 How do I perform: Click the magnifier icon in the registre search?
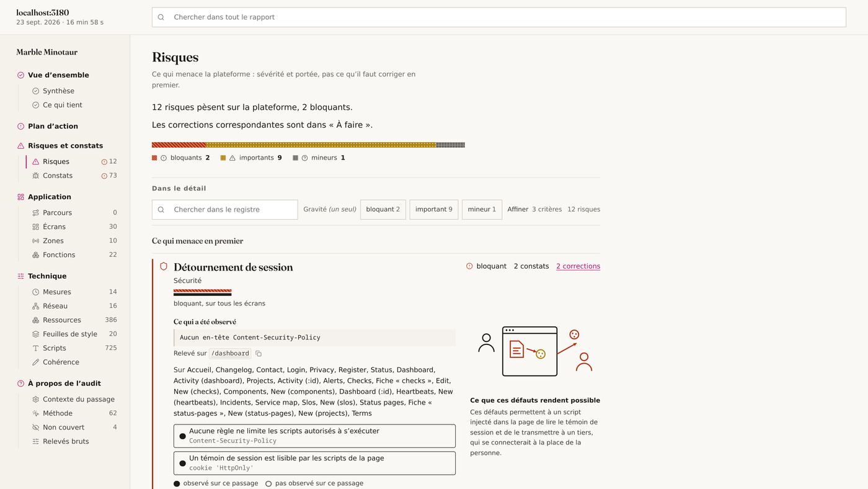[x=161, y=210]
